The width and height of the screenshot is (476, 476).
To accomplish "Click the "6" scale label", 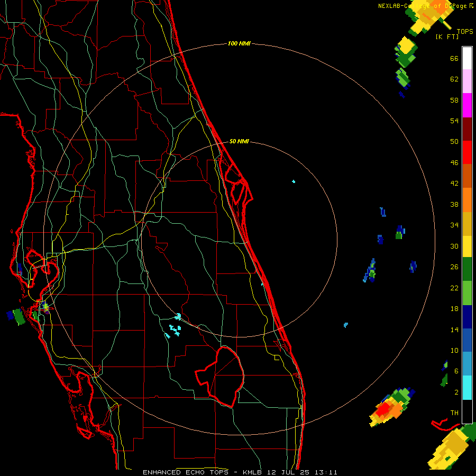I will point(456,371).
